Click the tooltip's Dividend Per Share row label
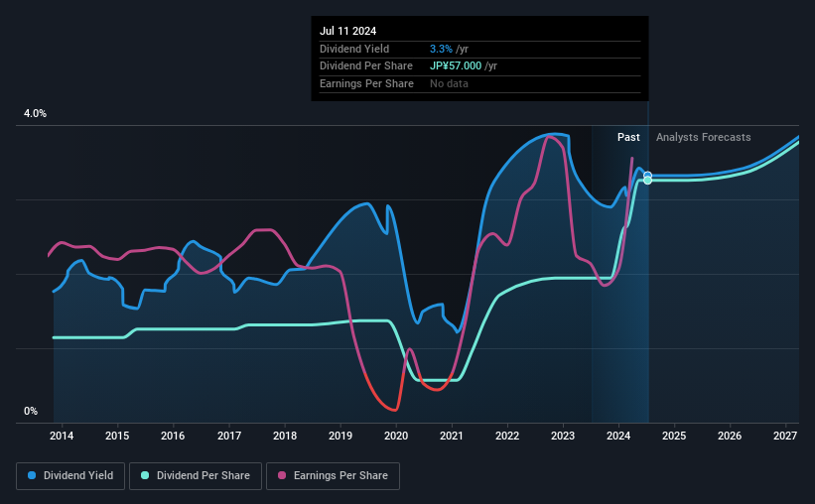Image resolution: width=815 pixels, height=504 pixels. point(366,66)
